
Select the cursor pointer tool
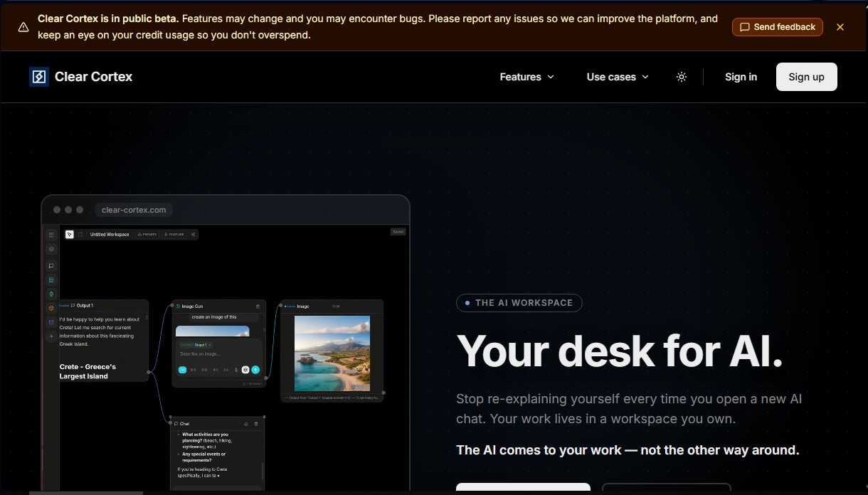(x=69, y=235)
